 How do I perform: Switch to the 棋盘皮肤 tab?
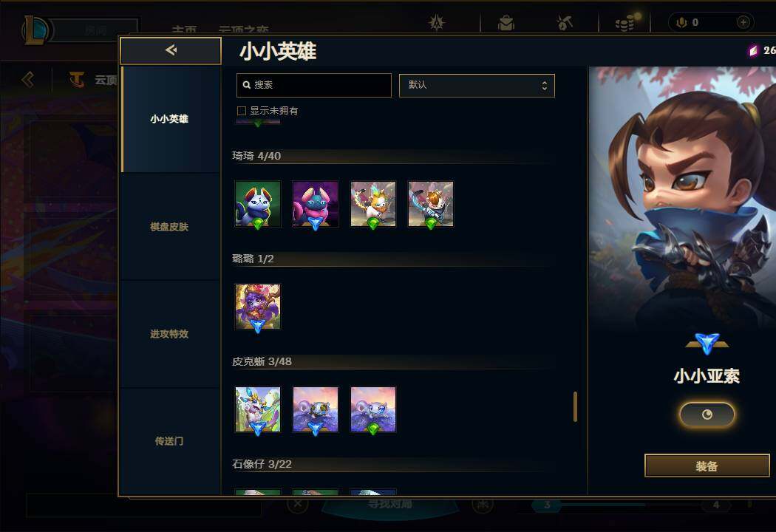[169, 227]
